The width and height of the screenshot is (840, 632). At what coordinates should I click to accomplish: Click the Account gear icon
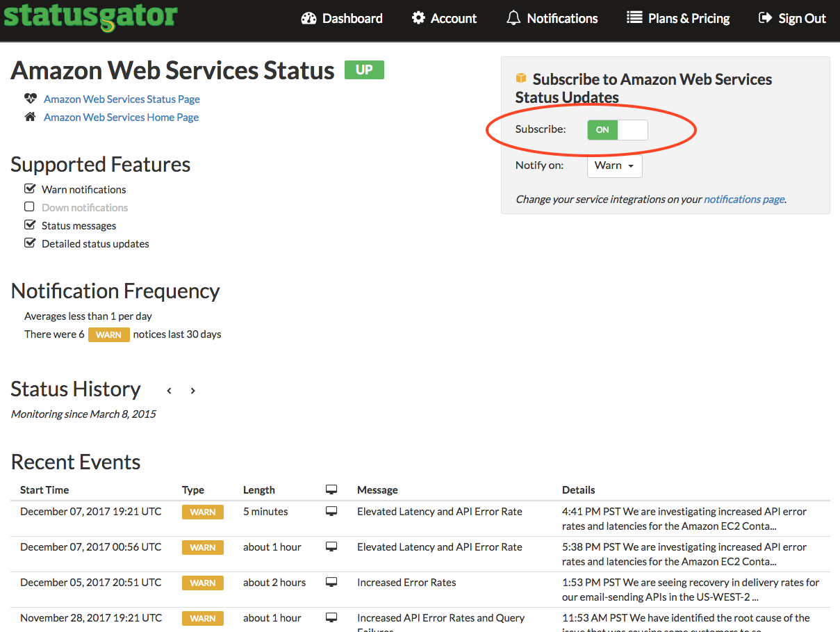418,18
